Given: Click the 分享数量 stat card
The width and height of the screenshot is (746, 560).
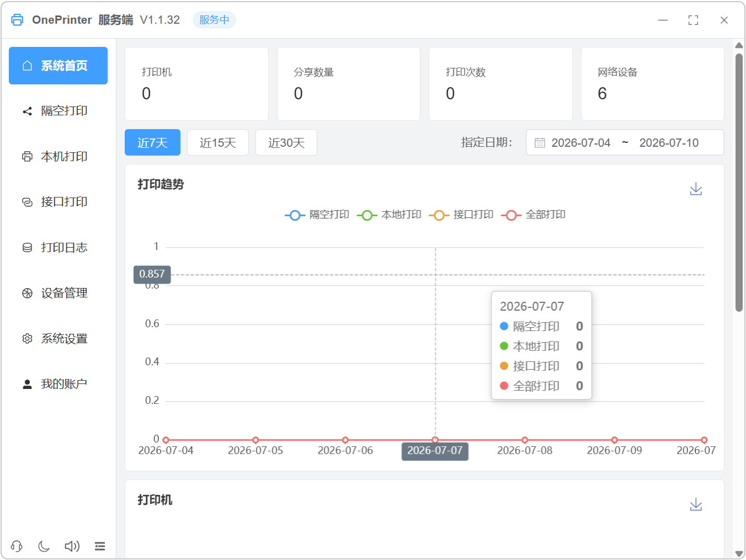Looking at the screenshot, I should tap(349, 84).
